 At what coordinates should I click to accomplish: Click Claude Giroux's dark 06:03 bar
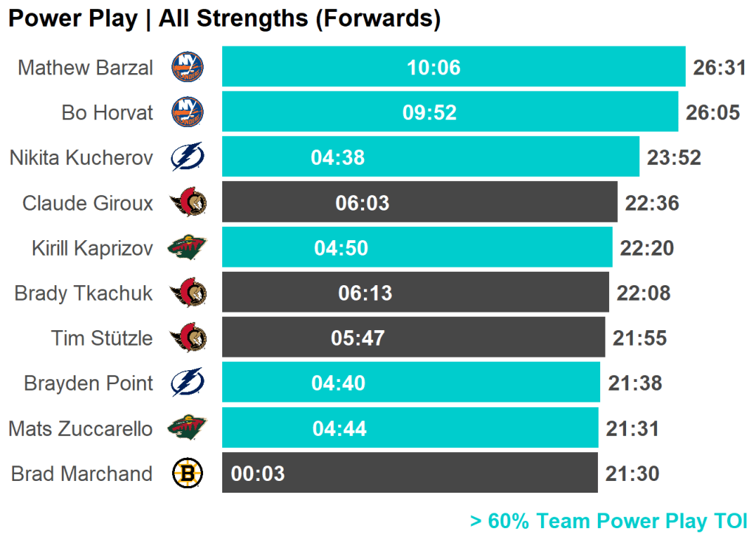point(419,202)
